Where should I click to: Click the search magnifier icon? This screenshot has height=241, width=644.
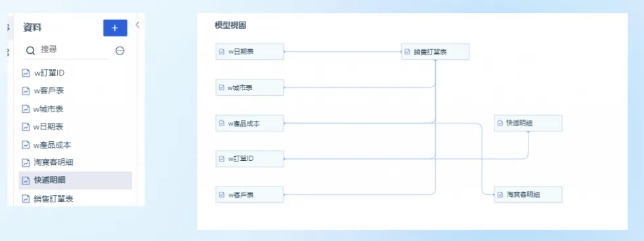coord(31,51)
